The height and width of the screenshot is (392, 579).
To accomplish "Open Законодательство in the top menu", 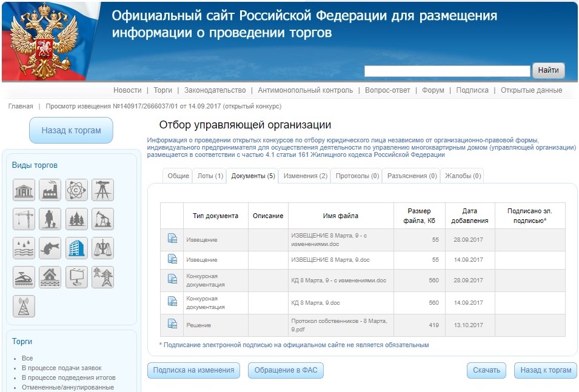I will [215, 90].
